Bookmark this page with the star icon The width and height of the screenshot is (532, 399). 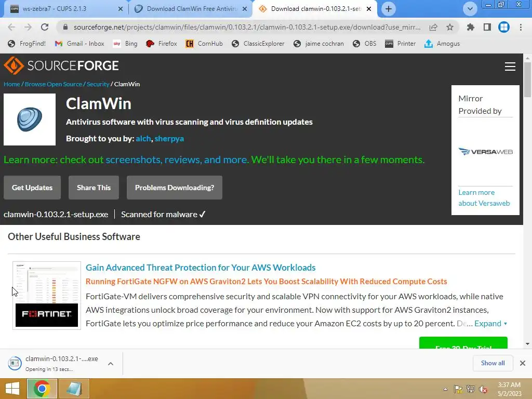(450, 27)
